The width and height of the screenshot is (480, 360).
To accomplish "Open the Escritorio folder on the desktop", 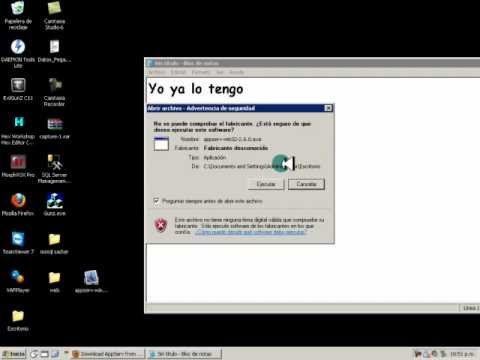I will click(18, 320).
